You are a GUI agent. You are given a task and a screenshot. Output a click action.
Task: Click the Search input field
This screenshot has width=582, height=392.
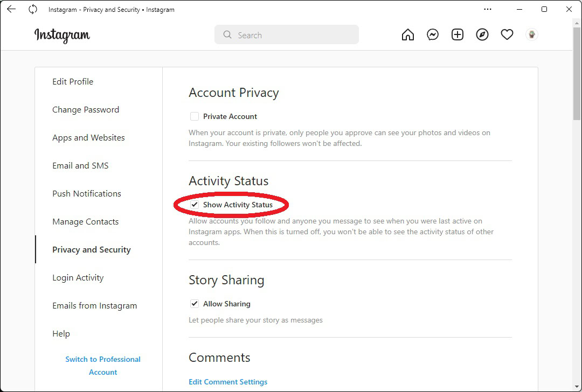291,35
